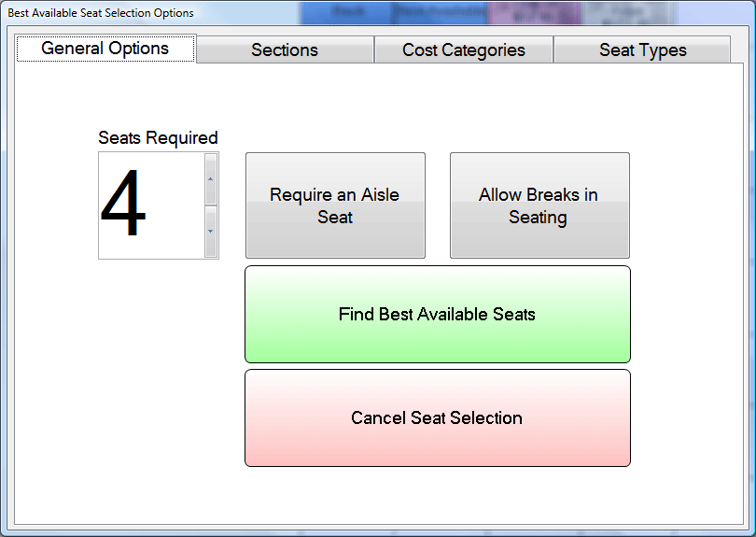Abort seat selection with the red button

437,417
